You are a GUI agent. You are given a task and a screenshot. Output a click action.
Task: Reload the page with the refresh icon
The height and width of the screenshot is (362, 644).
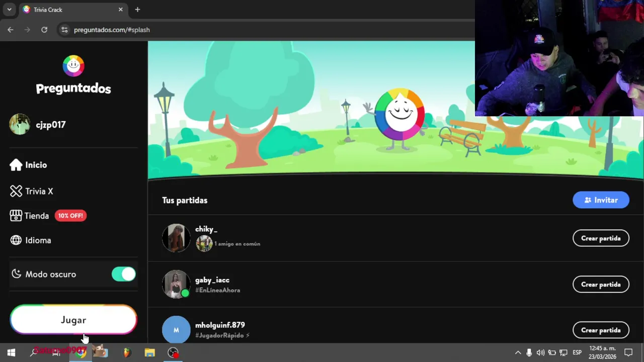[44, 30]
